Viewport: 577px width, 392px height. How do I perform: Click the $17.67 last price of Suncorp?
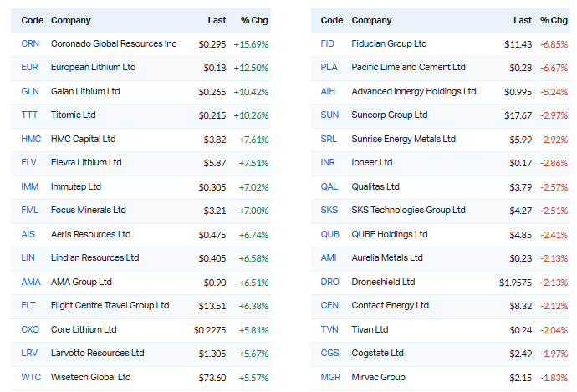[518, 115]
